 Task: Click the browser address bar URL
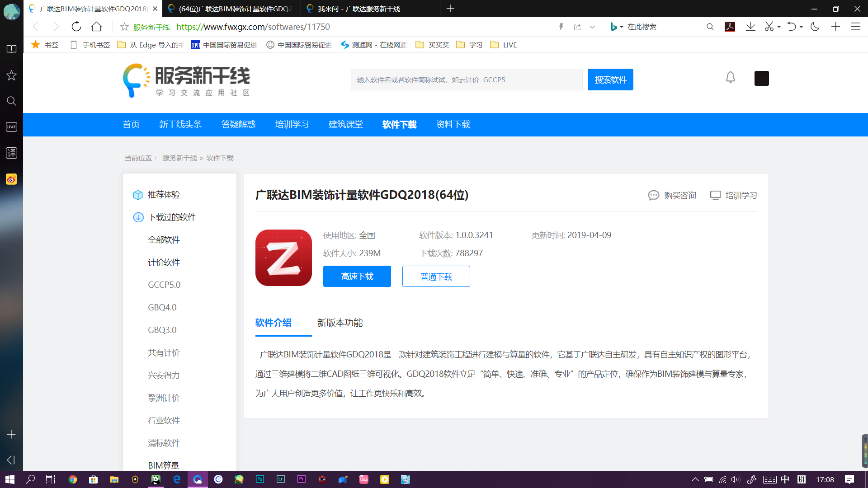tap(253, 27)
